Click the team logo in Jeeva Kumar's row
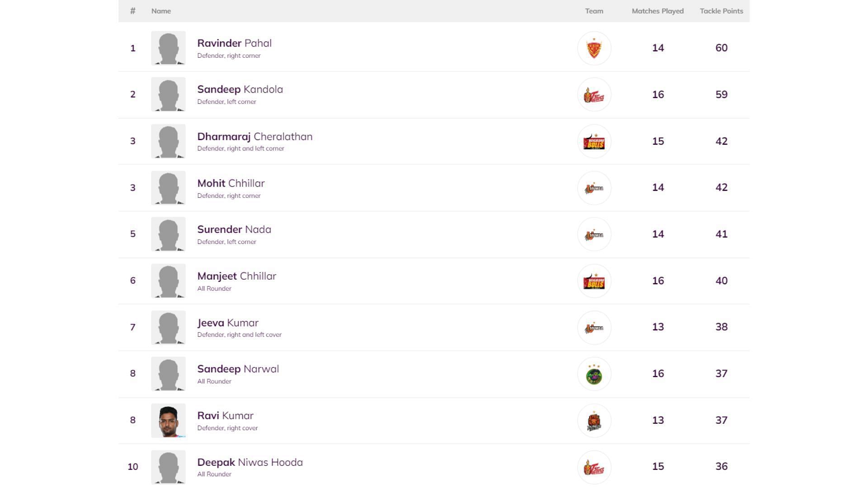This screenshot has height=488, width=868. [594, 328]
